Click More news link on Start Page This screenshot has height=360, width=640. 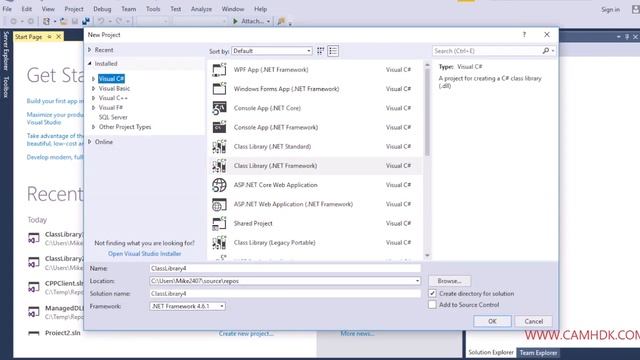357,333
